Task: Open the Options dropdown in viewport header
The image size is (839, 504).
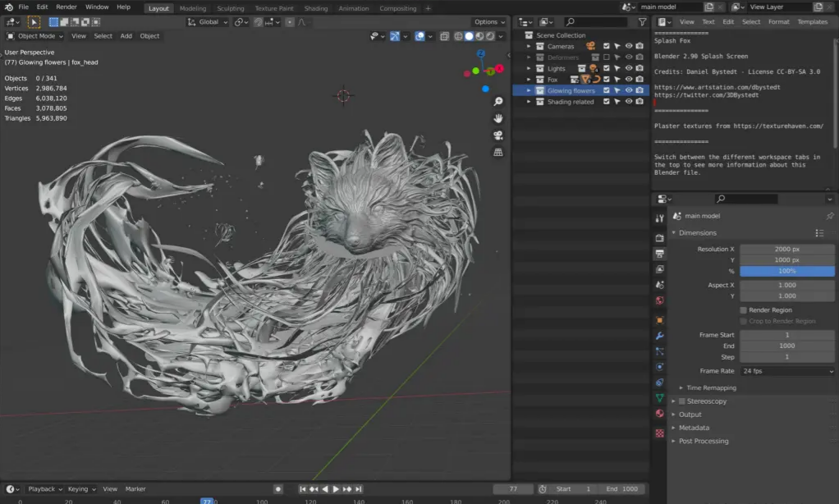Action: [489, 22]
